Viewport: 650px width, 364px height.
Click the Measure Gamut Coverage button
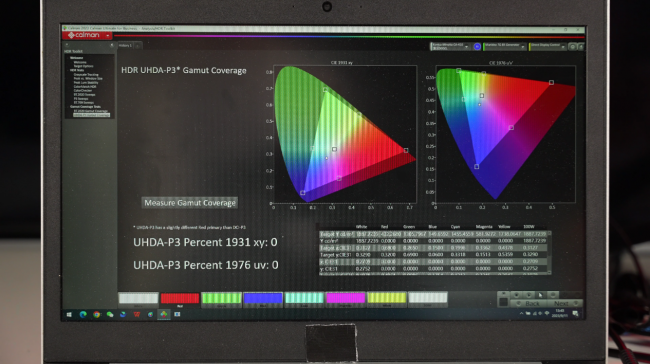(190, 203)
